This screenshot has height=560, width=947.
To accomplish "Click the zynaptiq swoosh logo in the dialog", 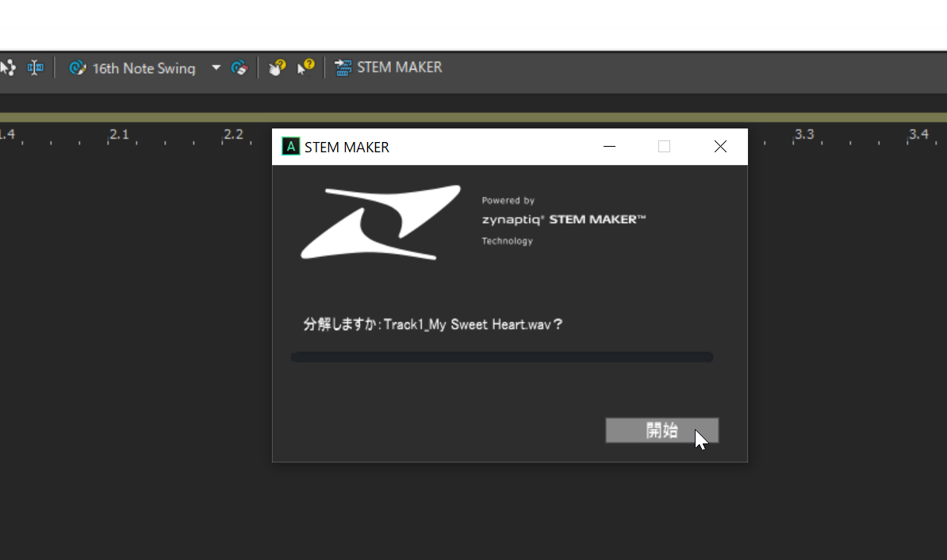I will click(381, 222).
